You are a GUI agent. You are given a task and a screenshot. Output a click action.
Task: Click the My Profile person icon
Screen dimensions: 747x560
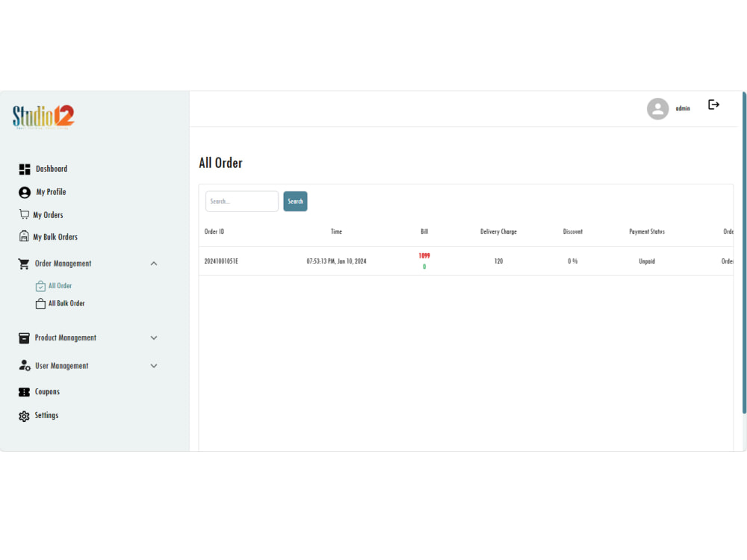click(x=25, y=193)
